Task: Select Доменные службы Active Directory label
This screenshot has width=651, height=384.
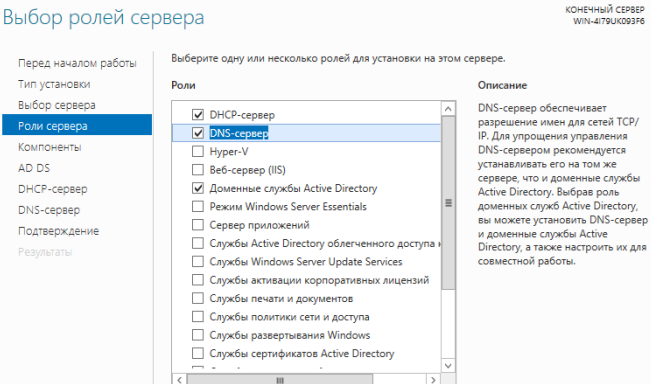Action: coord(293,188)
